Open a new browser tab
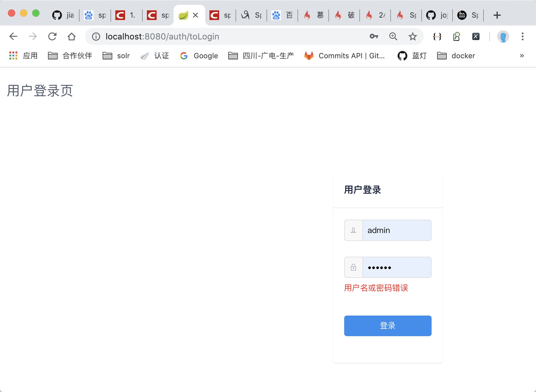Screen dimensions: 536x392 pos(497,15)
